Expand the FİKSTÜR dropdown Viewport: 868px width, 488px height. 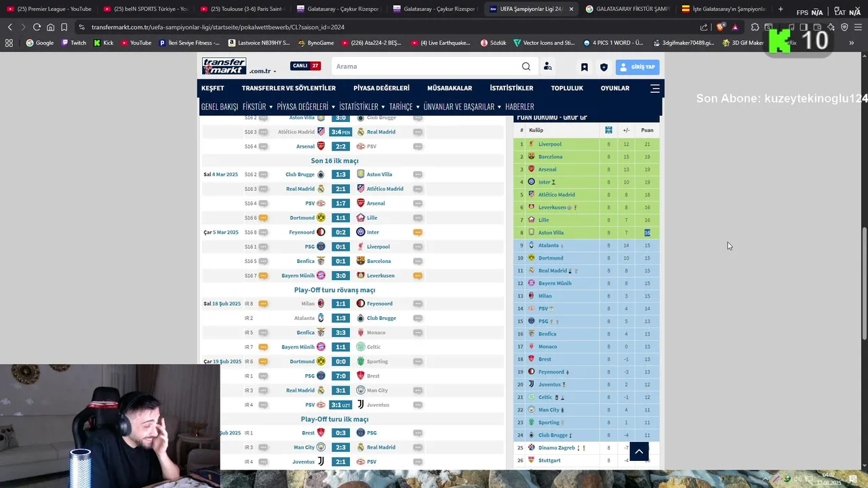pyautogui.click(x=257, y=106)
